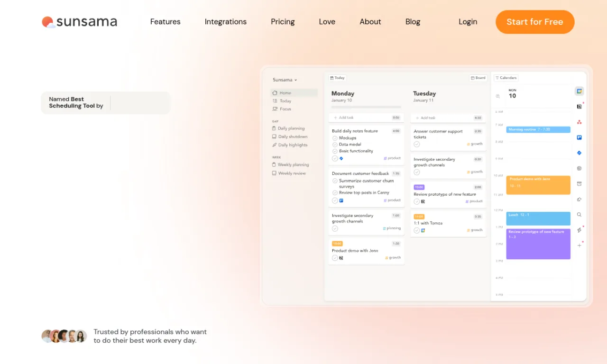
Task: Complete Monday's Investigate secondary growth channels task
Action: click(335, 228)
